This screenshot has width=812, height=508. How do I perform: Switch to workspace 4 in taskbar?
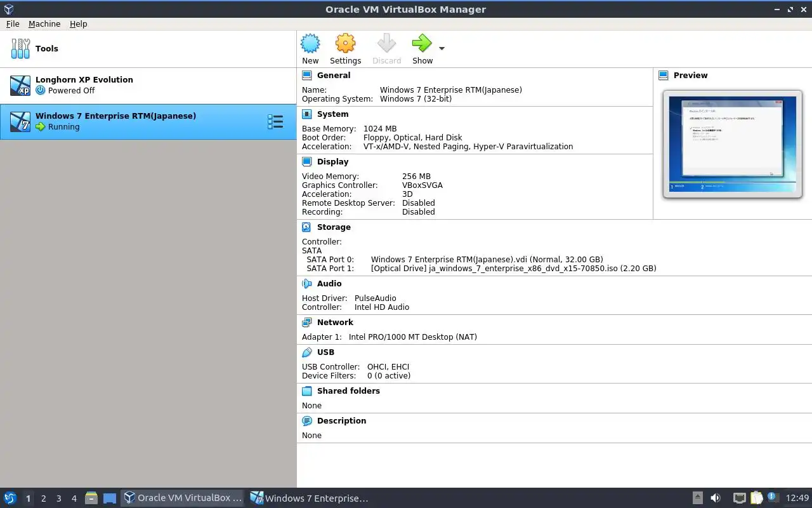point(74,498)
